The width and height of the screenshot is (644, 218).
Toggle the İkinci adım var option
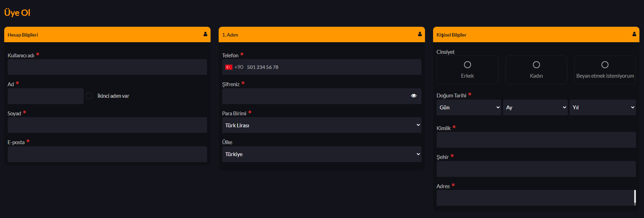89,96
